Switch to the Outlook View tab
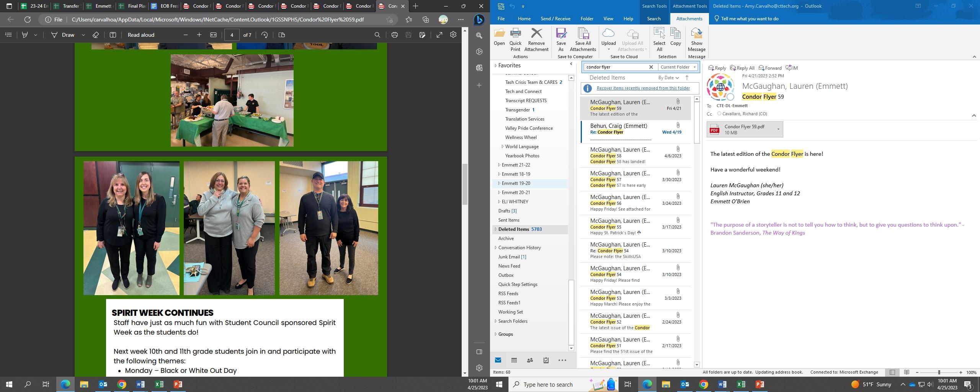This screenshot has width=980, height=392. point(608,19)
